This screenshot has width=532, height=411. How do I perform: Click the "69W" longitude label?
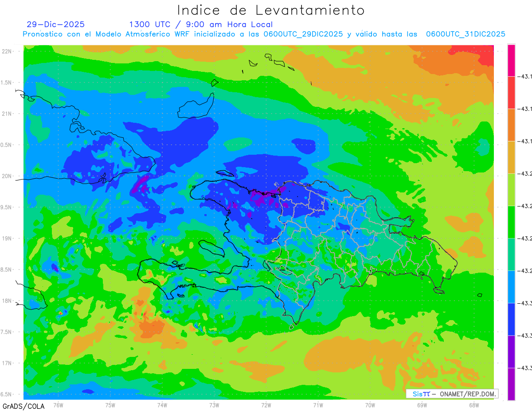[422, 405]
